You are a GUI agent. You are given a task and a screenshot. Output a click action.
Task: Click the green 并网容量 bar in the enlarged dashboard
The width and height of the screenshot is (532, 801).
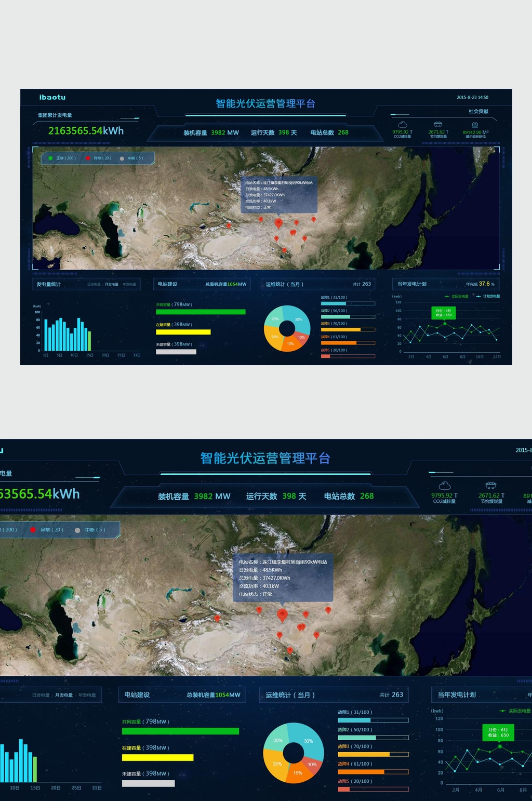tap(181, 731)
